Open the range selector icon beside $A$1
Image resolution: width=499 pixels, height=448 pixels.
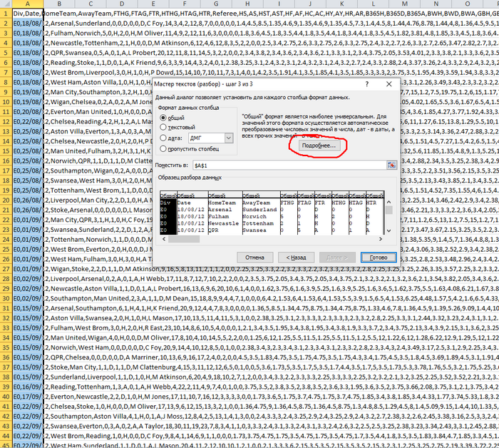pyautogui.click(x=391, y=165)
